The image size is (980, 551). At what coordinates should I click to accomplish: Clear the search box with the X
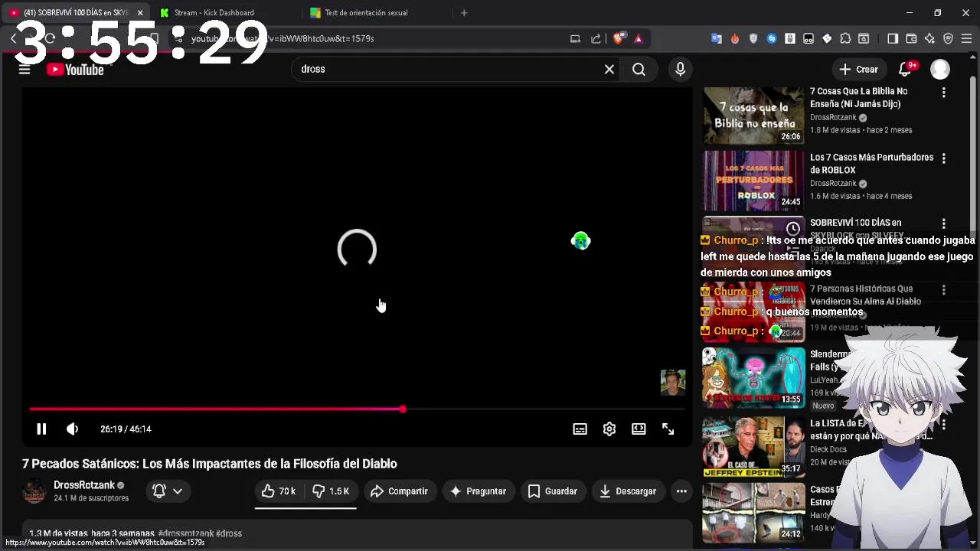pyautogui.click(x=609, y=70)
